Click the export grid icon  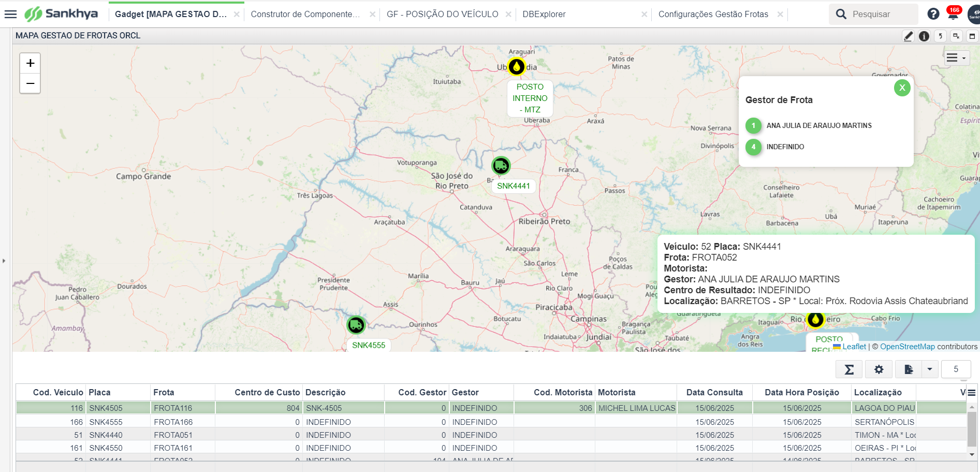click(909, 369)
